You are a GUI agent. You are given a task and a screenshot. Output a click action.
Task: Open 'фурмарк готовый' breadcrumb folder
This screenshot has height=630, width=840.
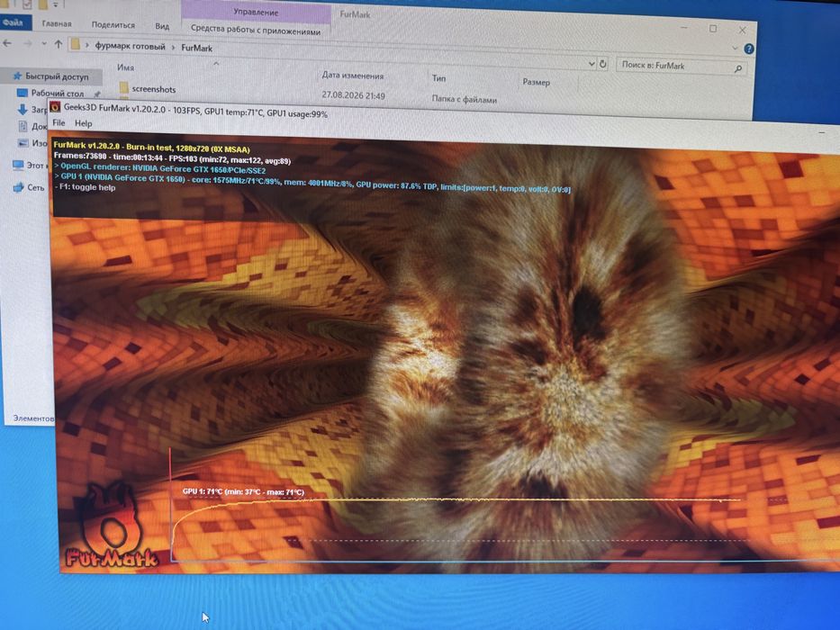coord(130,47)
